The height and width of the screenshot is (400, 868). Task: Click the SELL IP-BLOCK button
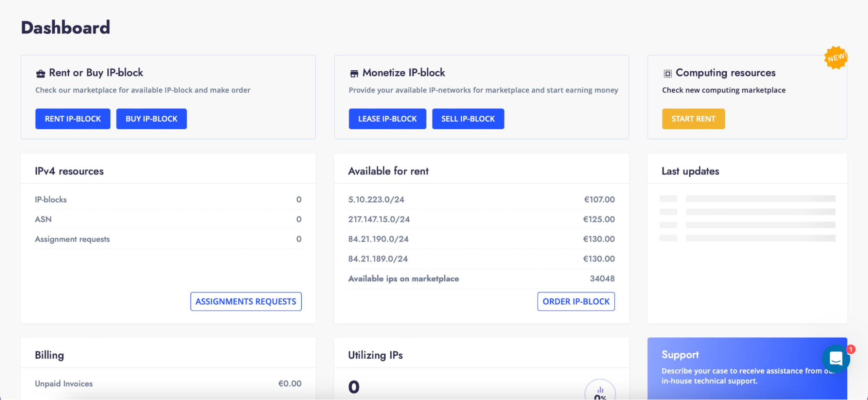468,119
